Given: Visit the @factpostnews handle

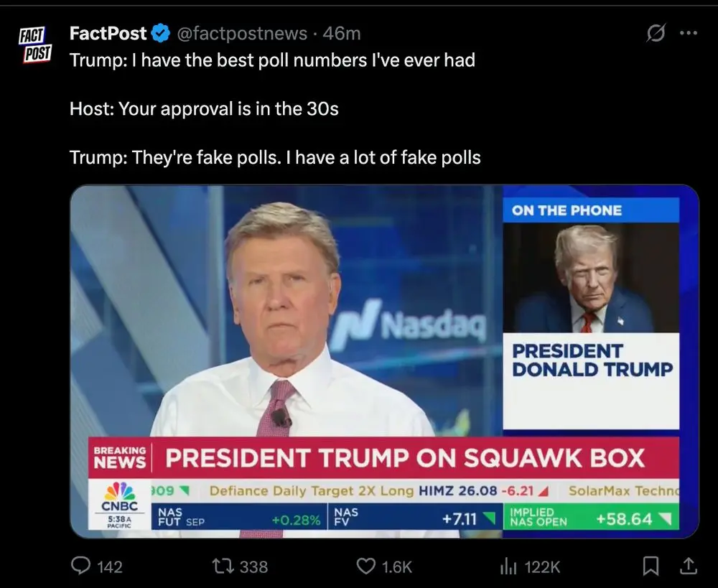Looking at the screenshot, I should coord(241,33).
